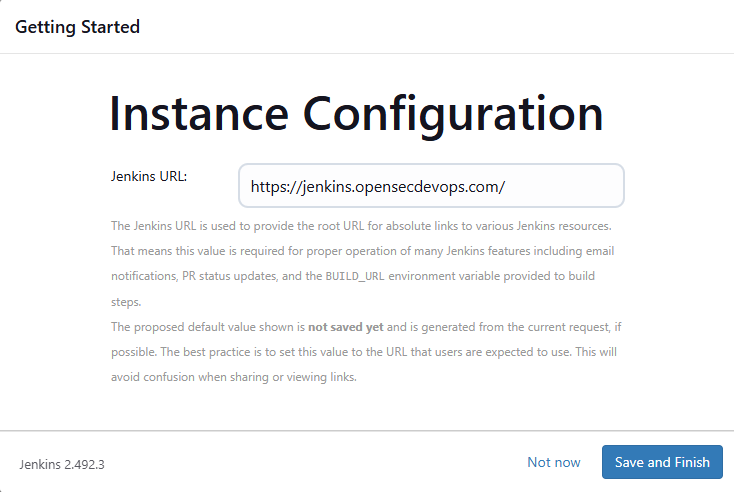The image size is (734, 492).
Task: Click the BUILD_URL code text
Action: 355,276
